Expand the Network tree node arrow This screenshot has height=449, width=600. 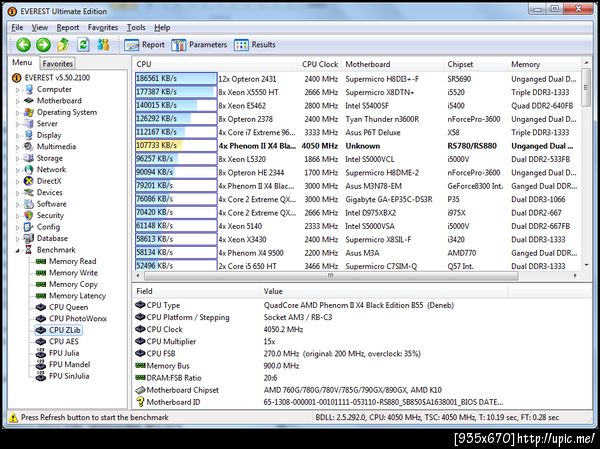click(x=17, y=171)
